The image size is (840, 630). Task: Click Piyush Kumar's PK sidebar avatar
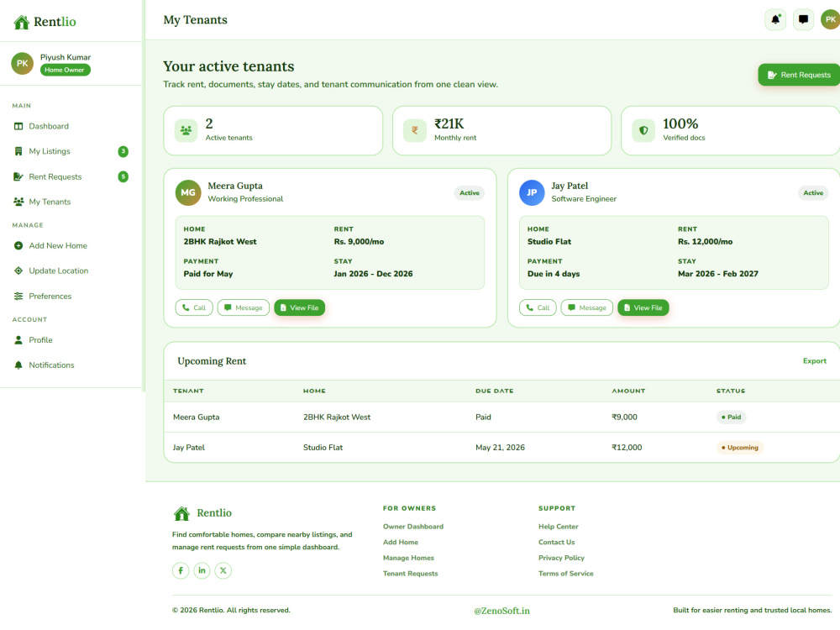point(23,63)
